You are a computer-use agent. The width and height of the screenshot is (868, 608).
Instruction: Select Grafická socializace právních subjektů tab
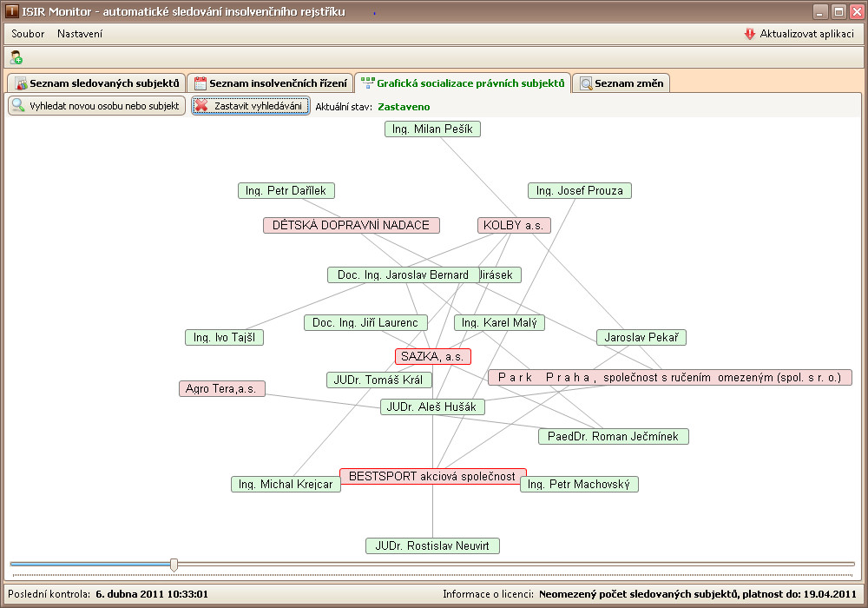pos(463,83)
